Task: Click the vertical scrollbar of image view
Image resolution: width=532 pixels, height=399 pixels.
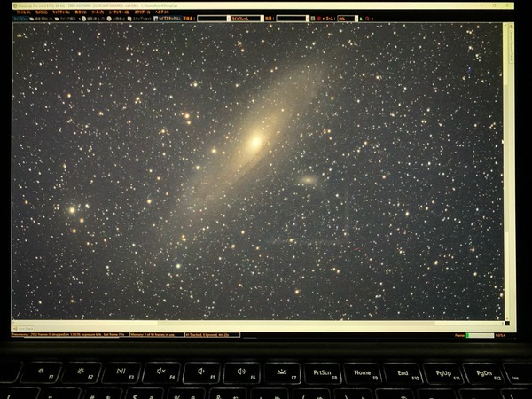Action: [x=505, y=171]
